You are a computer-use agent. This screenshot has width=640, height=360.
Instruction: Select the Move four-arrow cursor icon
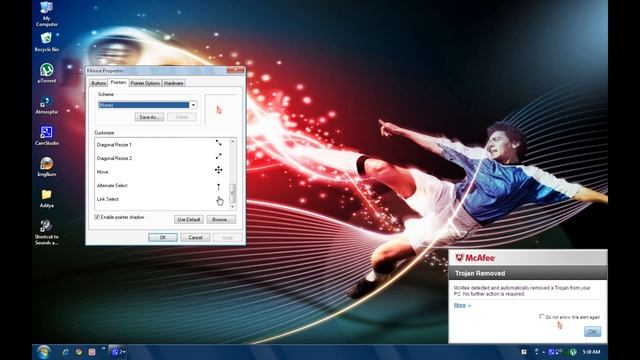point(219,170)
